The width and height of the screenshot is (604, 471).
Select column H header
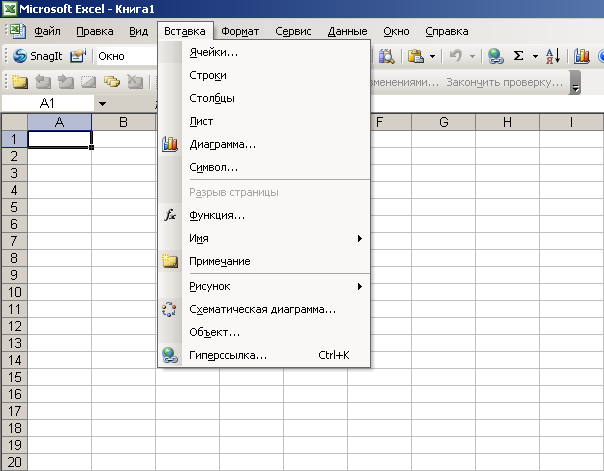tap(507, 122)
